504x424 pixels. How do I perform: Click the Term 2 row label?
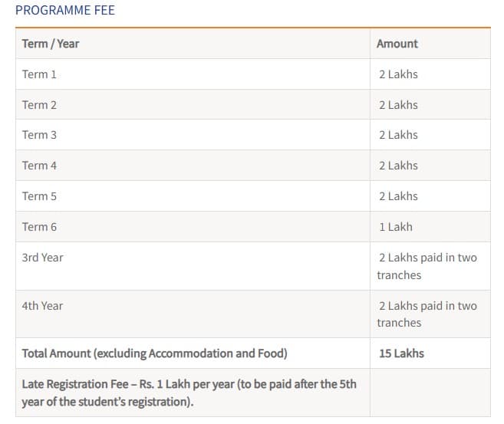pyautogui.click(x=39, y=105)
